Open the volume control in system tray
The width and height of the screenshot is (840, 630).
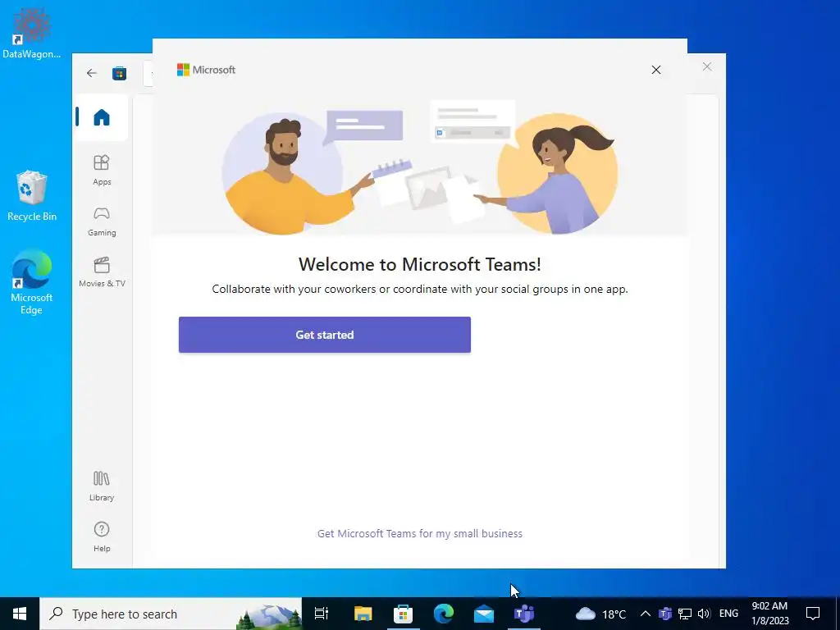704,614
